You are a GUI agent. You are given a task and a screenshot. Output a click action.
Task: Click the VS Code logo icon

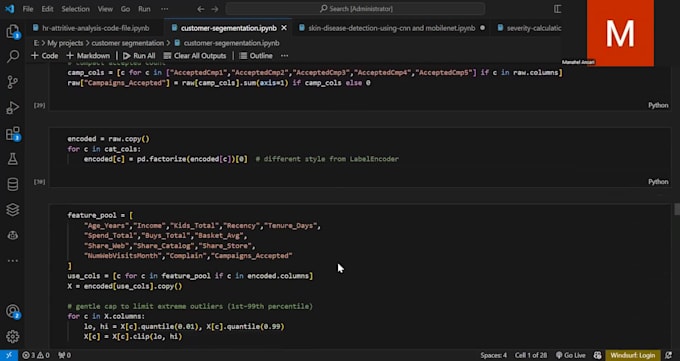click(9, 9)
